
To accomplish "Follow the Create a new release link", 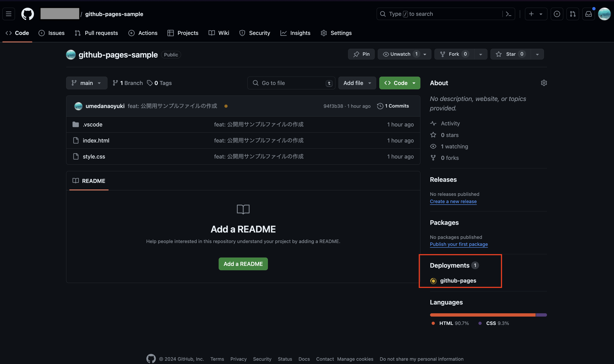I will 453,201.
